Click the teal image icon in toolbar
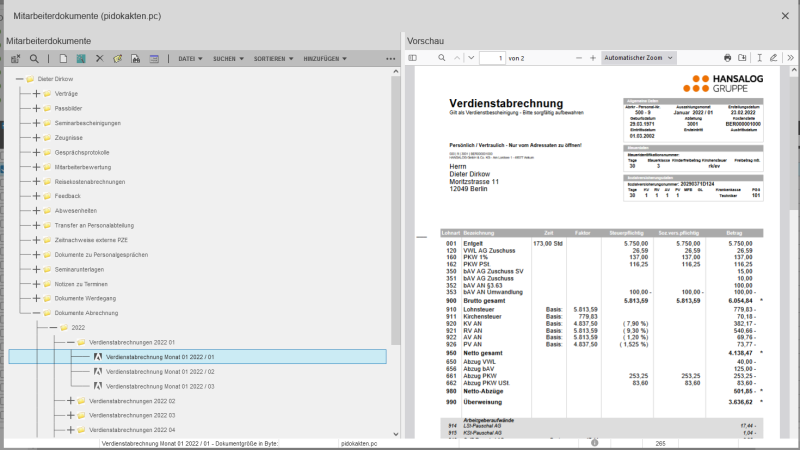This screenshot has height=450, width=800. [x=81, y=59]
